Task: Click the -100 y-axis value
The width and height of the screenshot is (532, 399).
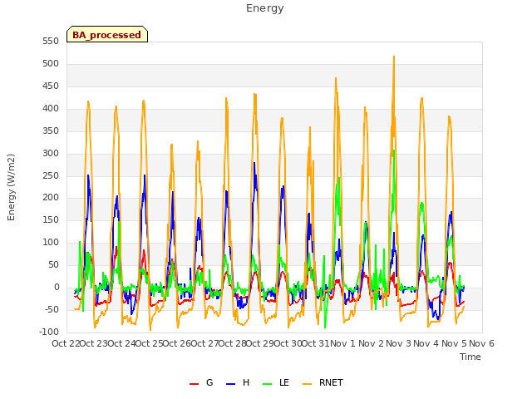Action: tap(49, 332)
